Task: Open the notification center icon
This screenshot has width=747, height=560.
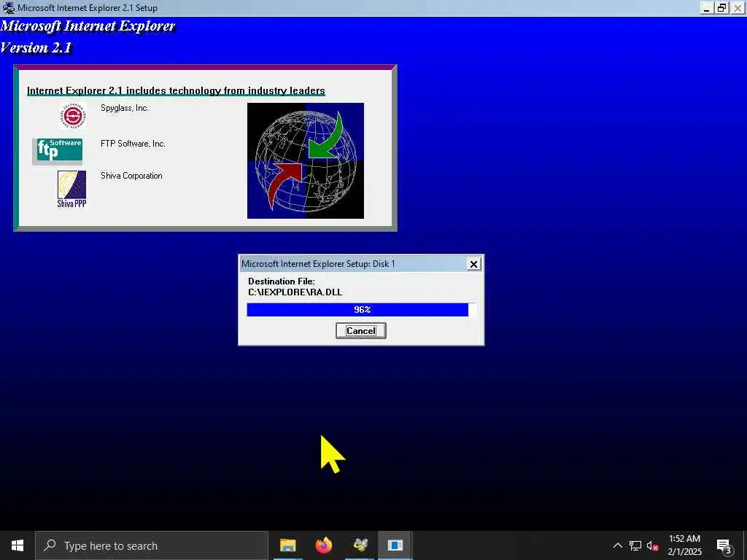Action: [x=724, y=545]
